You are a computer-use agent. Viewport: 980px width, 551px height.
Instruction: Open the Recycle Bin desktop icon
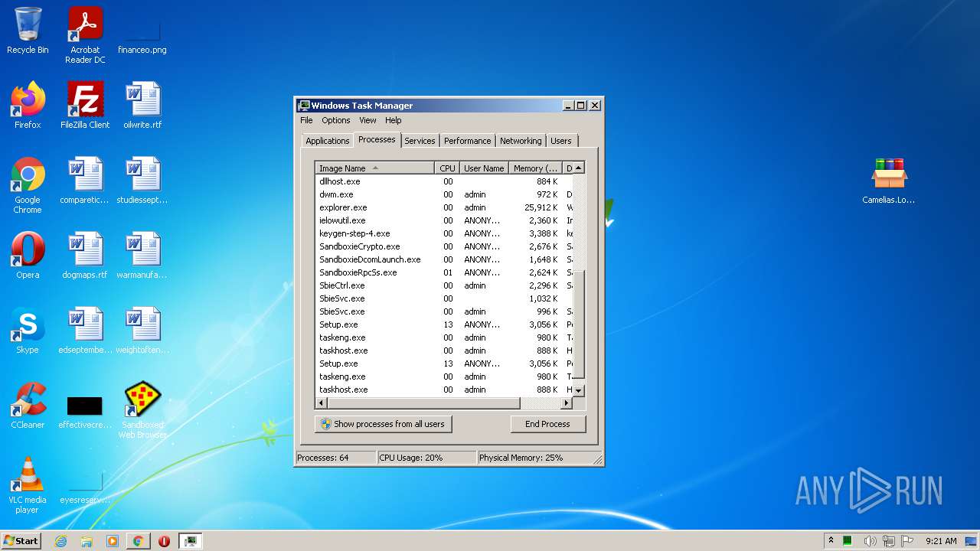point(28,31)
